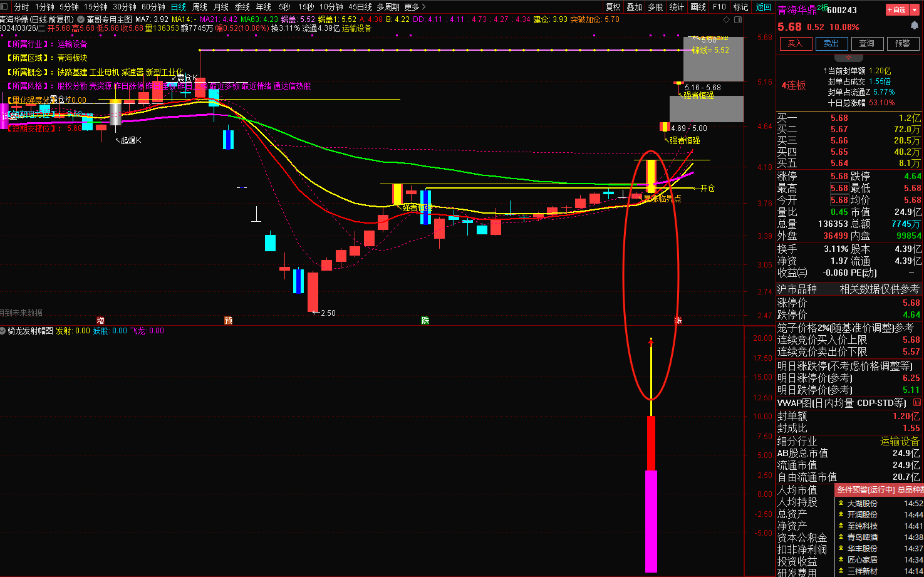
Task: Click the 预 marker on the time axis
Action: pyautogui.click(x=228, y=320)
